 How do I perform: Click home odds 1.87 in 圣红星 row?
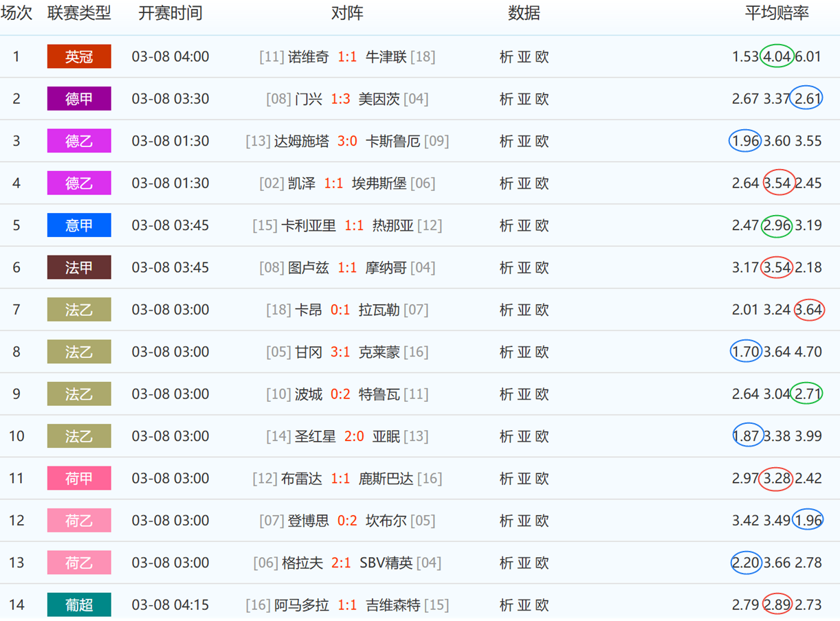[747, 436]
